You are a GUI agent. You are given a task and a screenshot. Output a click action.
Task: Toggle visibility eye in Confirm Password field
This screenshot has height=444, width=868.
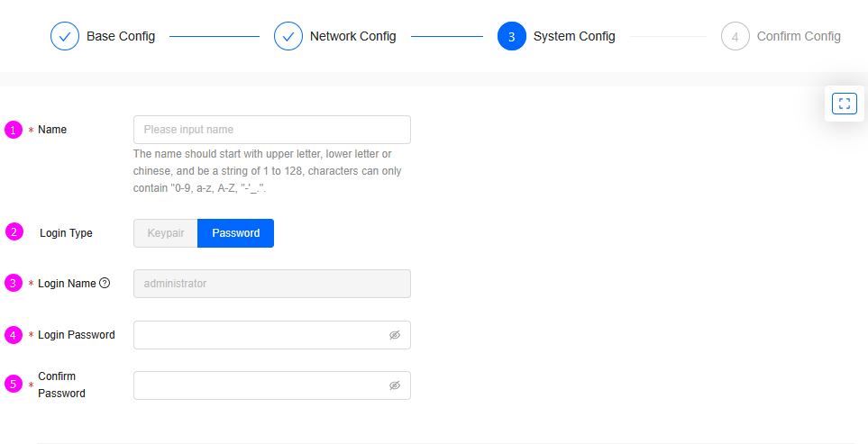click(395, 385)
